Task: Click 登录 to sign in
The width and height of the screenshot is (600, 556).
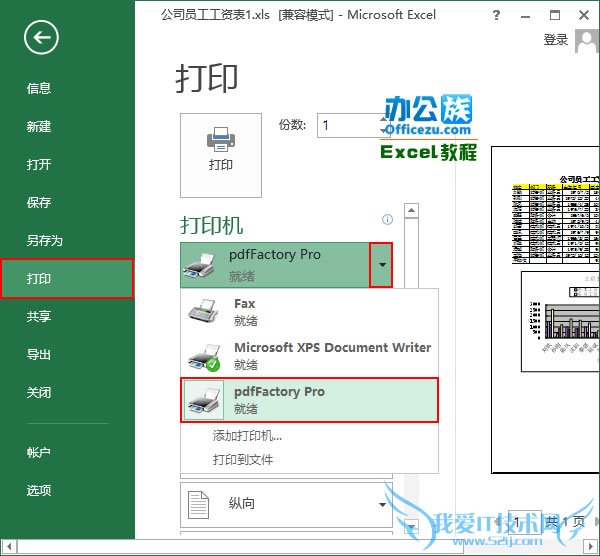Action: pyautogui.click(x=556, y=39)
